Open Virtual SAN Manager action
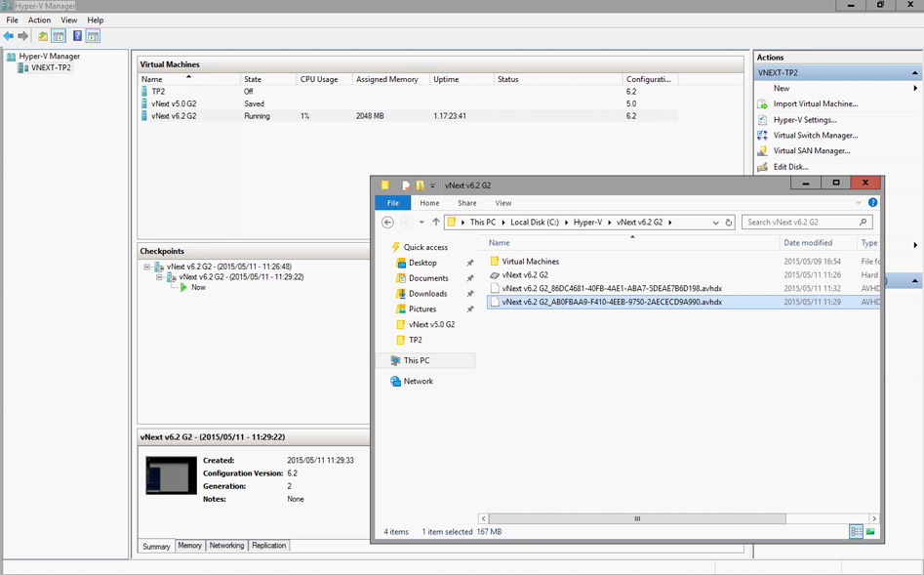Image resolution: width=924 pixels, height=575 pixels. (812, 151)
